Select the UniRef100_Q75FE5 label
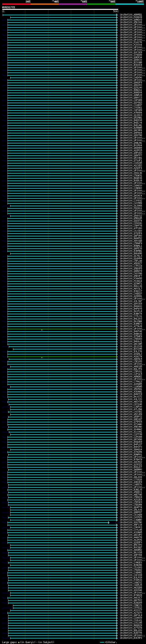 coord(131,422)
